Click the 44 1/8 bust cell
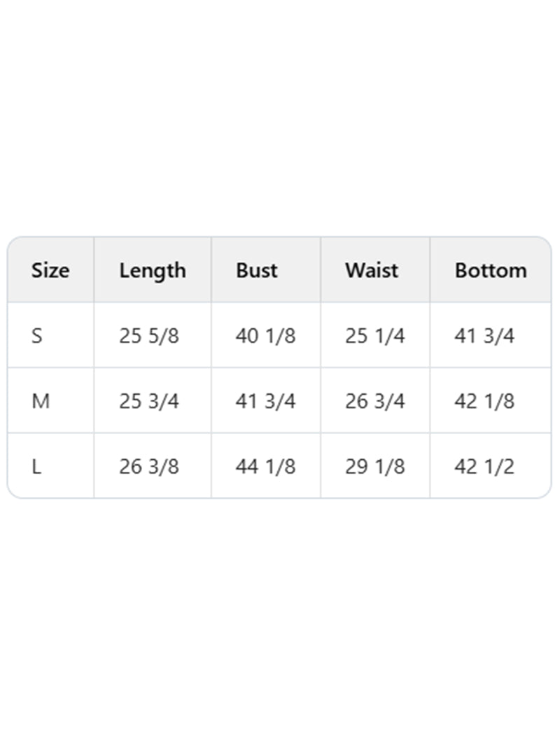Viewport: 560px width, 735px height. (x=265, y=466)
